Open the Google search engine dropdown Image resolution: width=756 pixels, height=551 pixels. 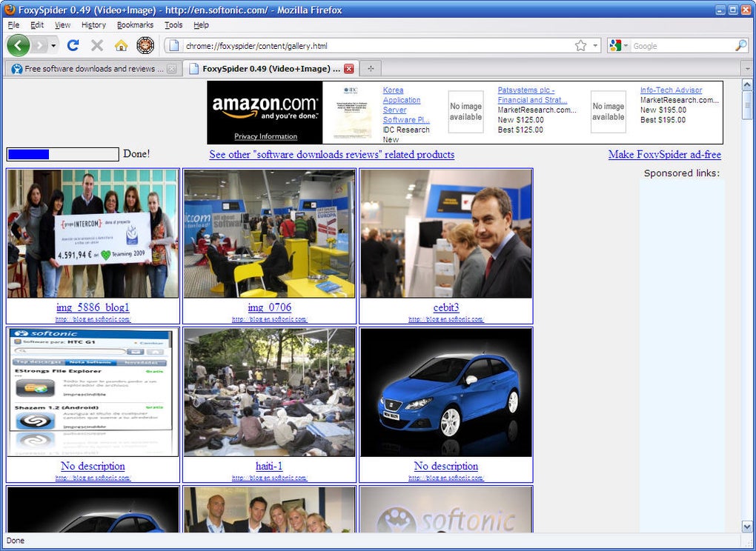click(620, 46)
